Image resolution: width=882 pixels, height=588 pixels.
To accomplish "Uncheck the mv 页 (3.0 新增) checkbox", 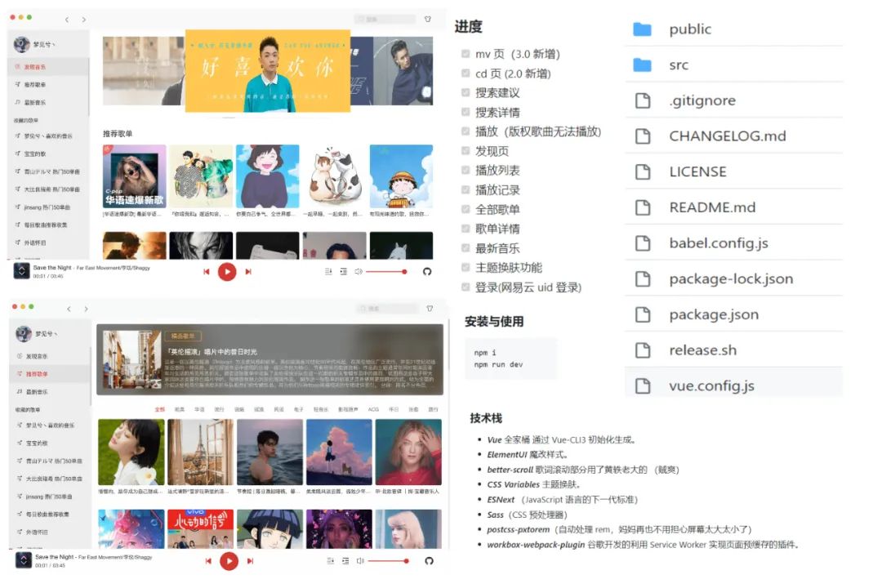I will click(x=465, y=56).
